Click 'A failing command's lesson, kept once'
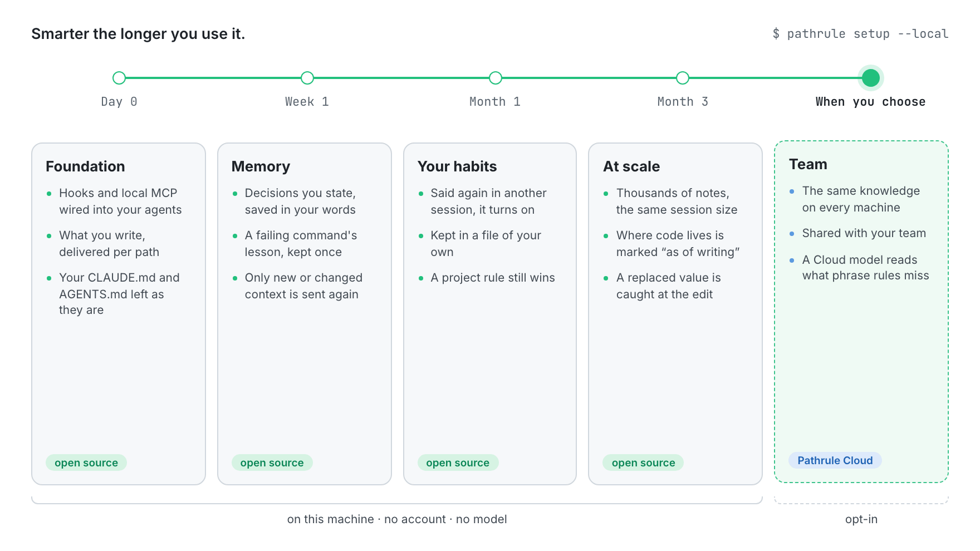 [301, 244]
